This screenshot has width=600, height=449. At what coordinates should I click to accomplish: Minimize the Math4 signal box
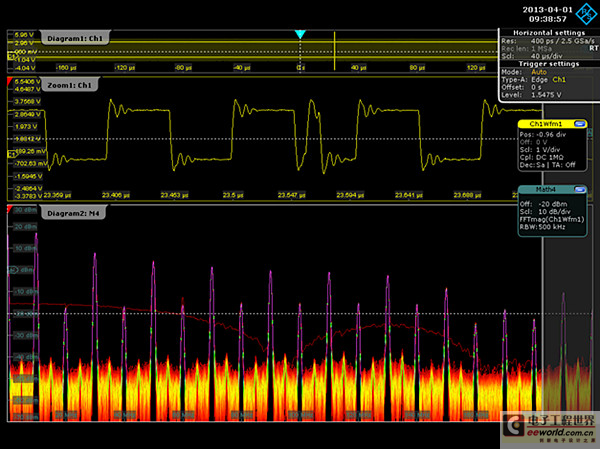pyautogui.click(x=580, y=189)
